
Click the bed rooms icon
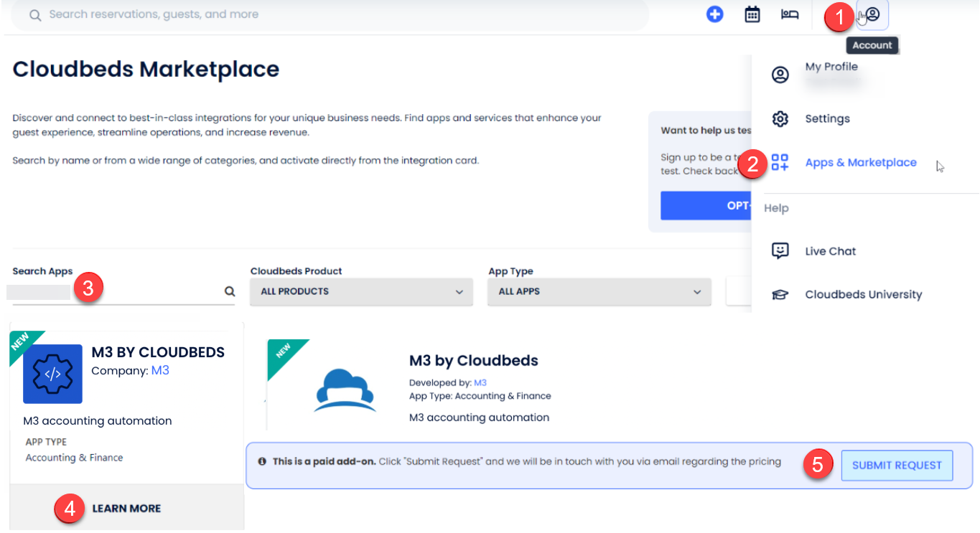pyautogui.click(x=790, y=14)
